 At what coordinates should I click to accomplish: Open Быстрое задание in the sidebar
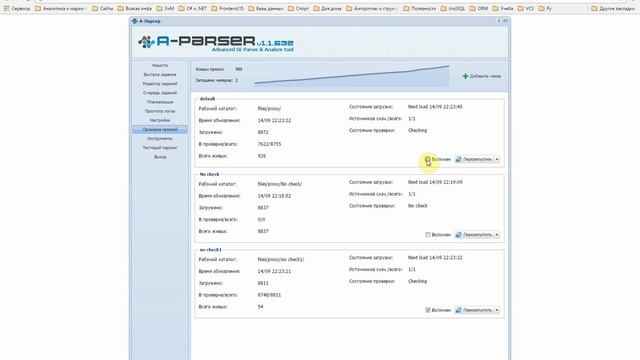tap(160, 75)
